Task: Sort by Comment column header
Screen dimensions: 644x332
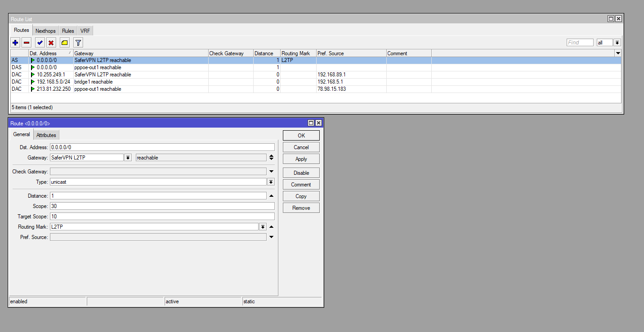Action: [x=409, y=53]
